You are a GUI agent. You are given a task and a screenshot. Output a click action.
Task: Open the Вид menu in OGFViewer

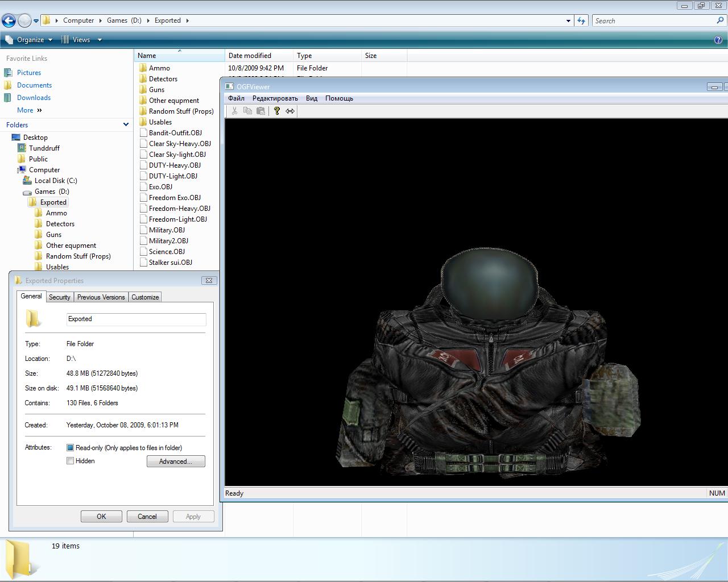coord(312,98)
